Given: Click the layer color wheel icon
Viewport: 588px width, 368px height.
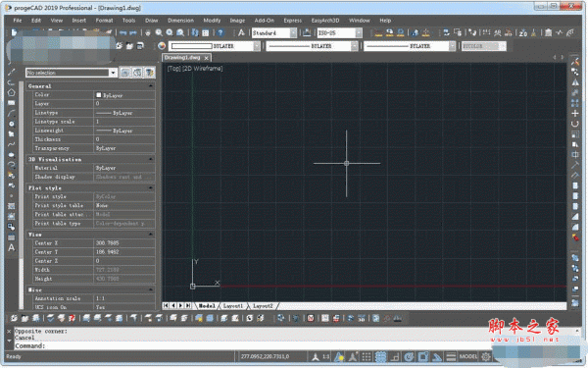Looking at the screenshot, I should [x=162, y=46].
